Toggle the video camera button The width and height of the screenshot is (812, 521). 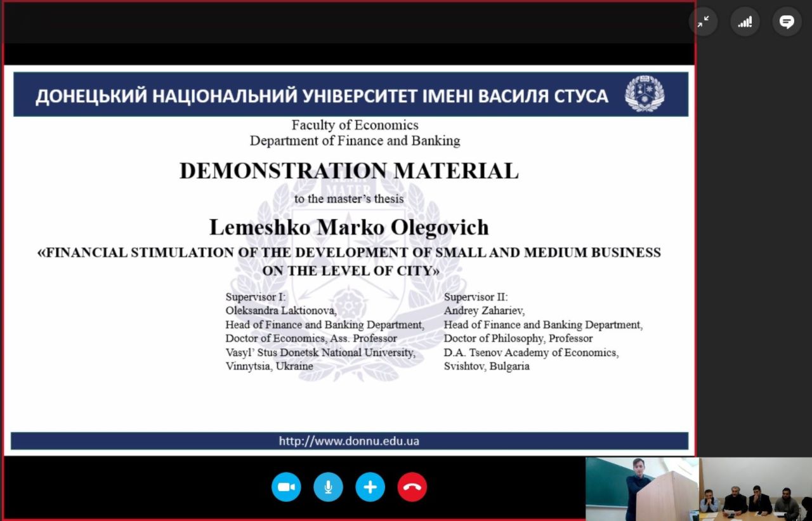point(286,487)
